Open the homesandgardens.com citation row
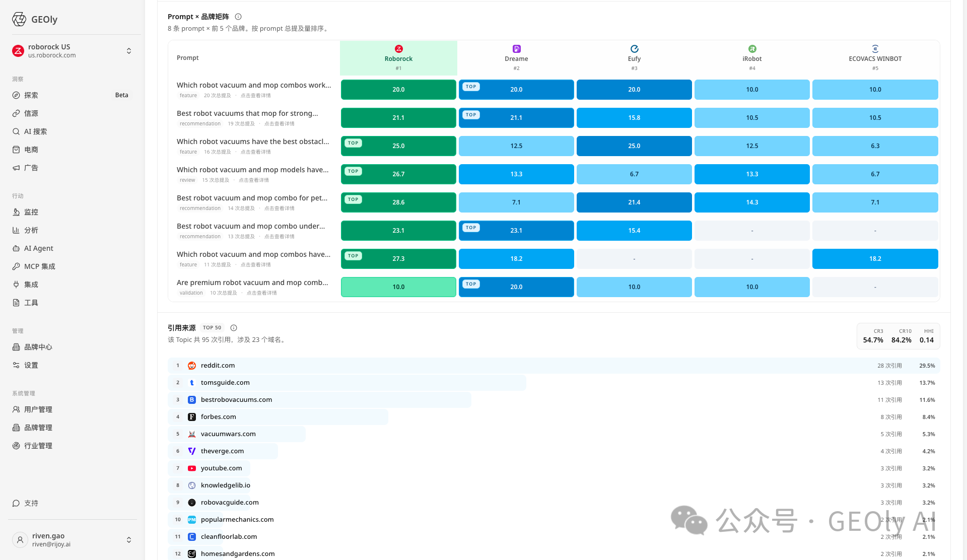 (554, 553)
